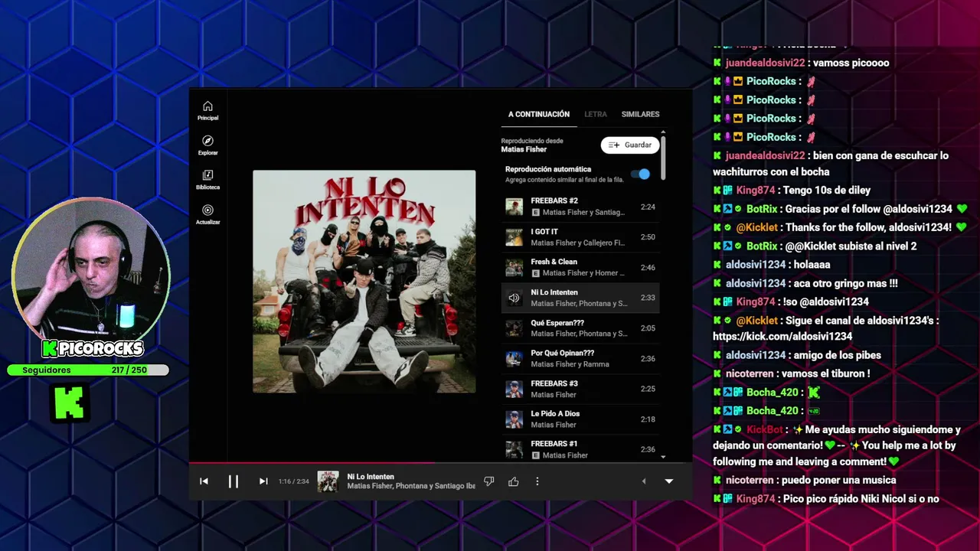Viewport: 980px width, 551px height.
Task: Play I GOT IT from the queue
Action: [580, 237]
